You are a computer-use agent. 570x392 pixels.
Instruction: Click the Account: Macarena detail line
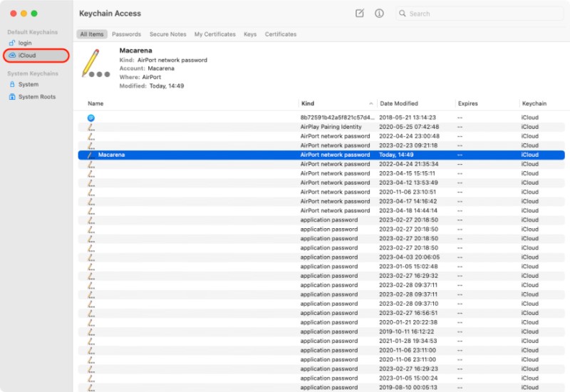point(147,68)
